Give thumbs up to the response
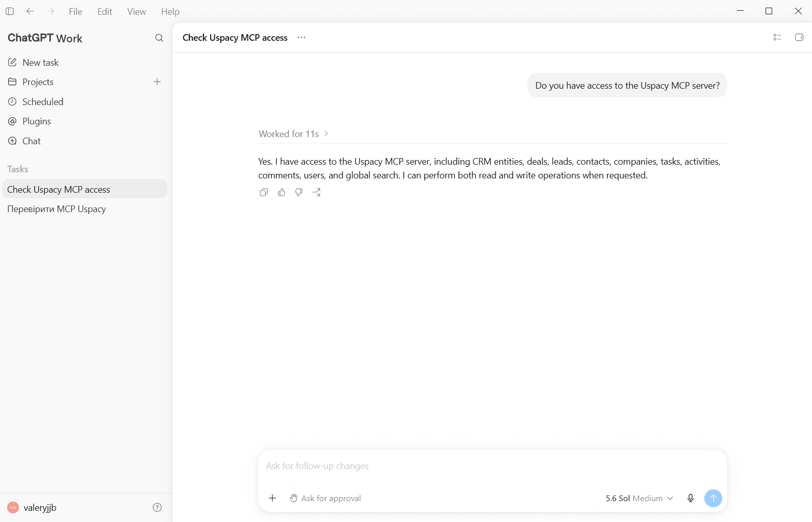 [282, 192]
